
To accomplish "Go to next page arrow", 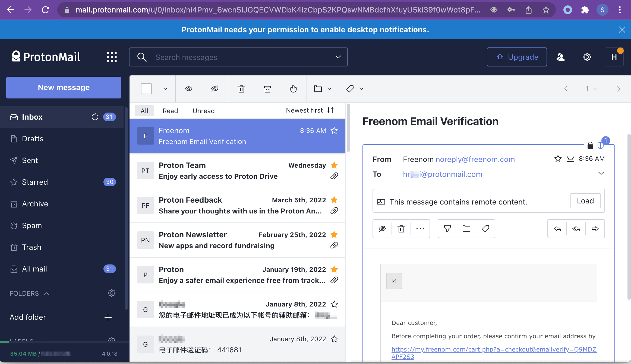I will pos(619,89).
